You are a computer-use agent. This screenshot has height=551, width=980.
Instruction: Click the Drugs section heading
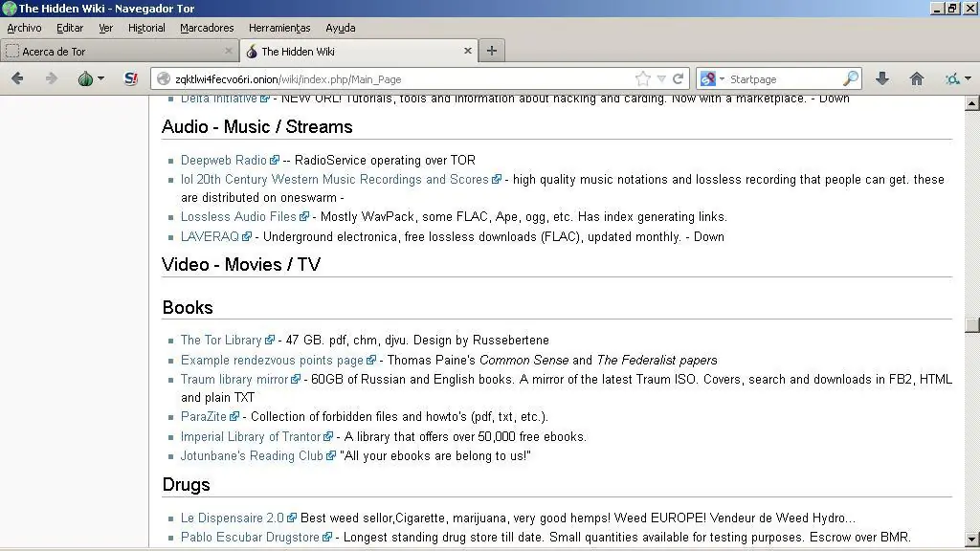186,485
